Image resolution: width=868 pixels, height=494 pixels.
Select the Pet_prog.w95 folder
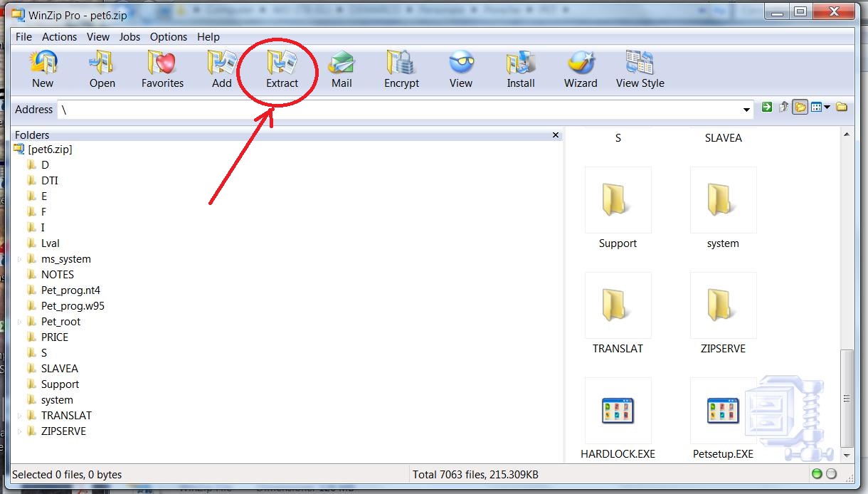tap(73, 306)
